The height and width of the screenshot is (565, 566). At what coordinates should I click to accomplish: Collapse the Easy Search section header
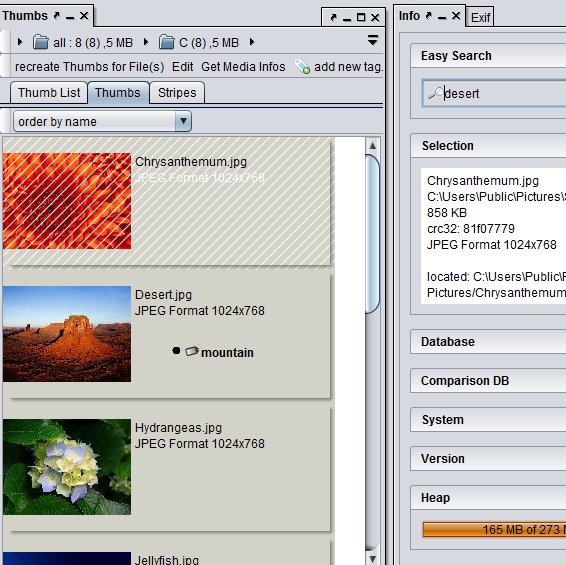click(488, 56)
